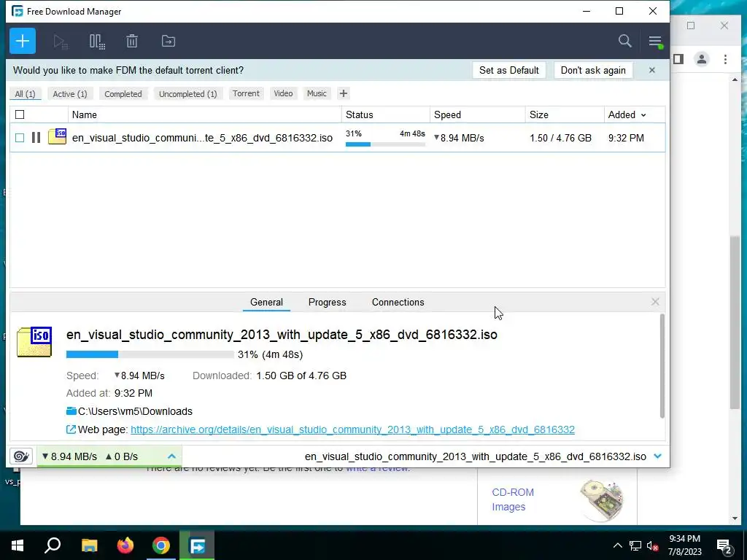
Task: Click the trash Delete toolbar icon
Action: (x=132, y=42)
